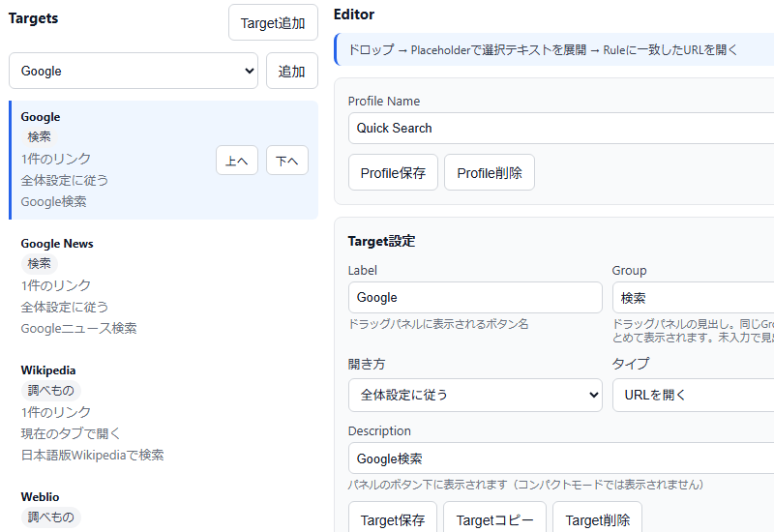This screenshot has width=774, height=532.
Task: Move Google target down with 下へ
Action: pyautogui.click(x=287, y=161)
